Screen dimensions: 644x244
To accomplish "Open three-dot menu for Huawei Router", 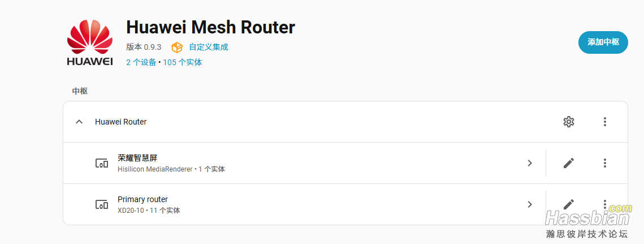I will [x=604, y=122].
